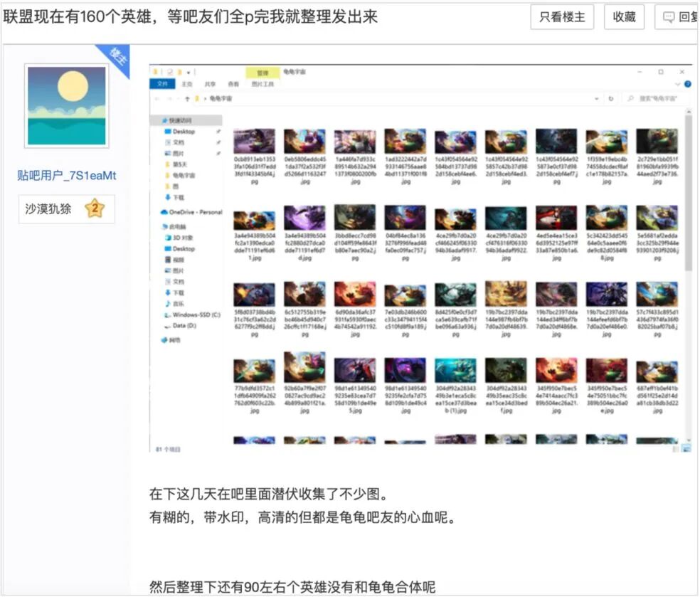Click the Explorer vertical scrollbar thumb

point(688,194)
